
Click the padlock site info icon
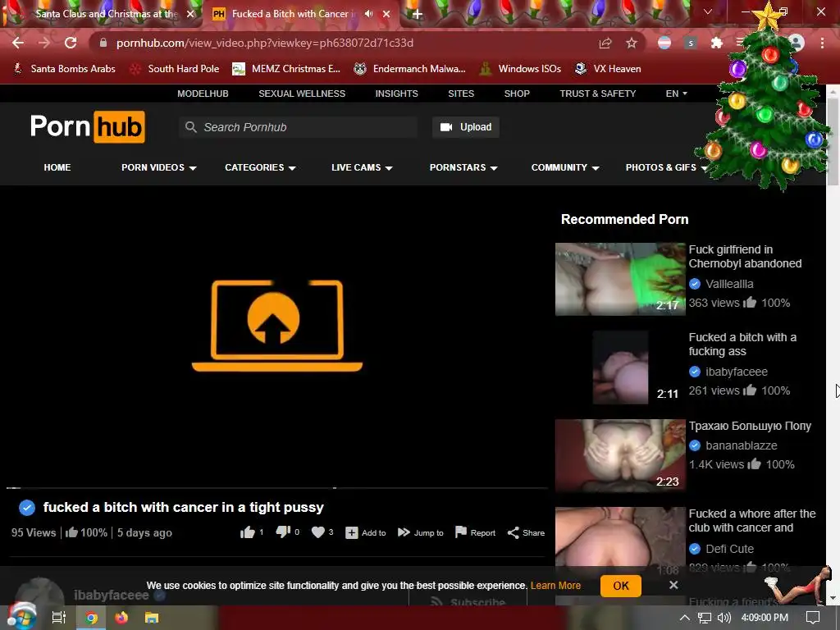click(103, 43)
